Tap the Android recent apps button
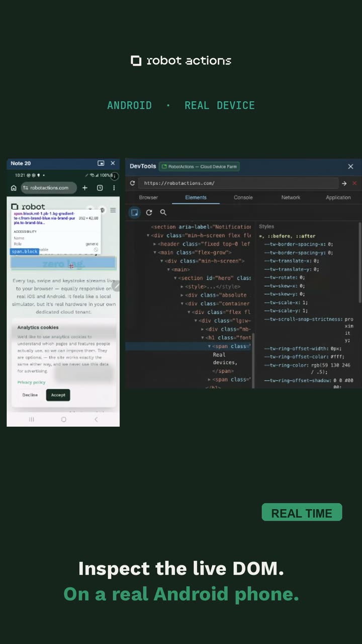362x644 pixels. coord(32,419)
